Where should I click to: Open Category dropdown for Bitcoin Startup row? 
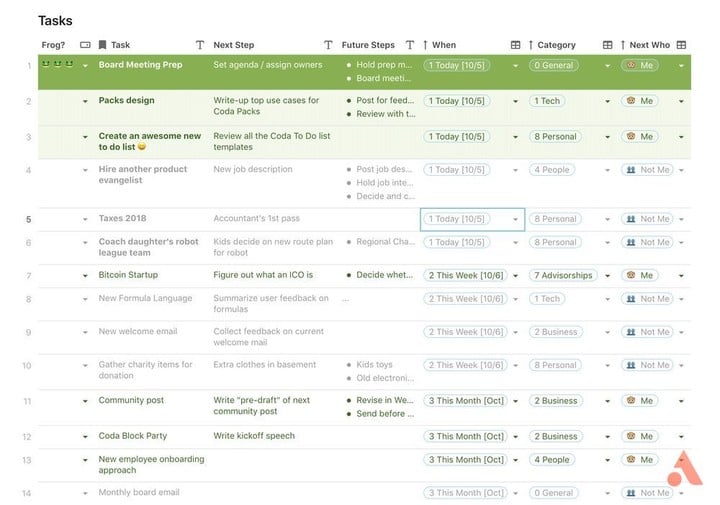[x=607, y=275]
